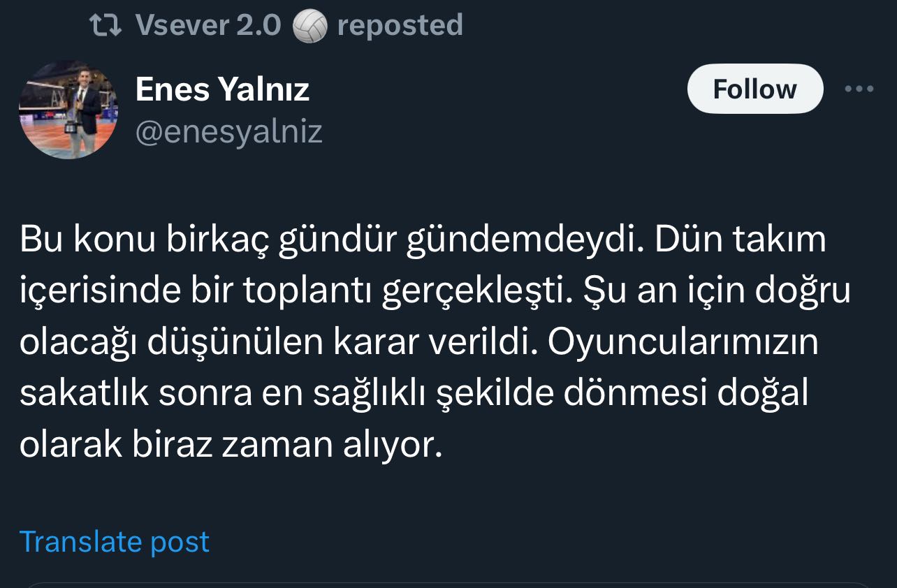The image size is (897, 588).
Task: Open Enes Yalnız's profile picture
Action: click(x=68, y=110)
